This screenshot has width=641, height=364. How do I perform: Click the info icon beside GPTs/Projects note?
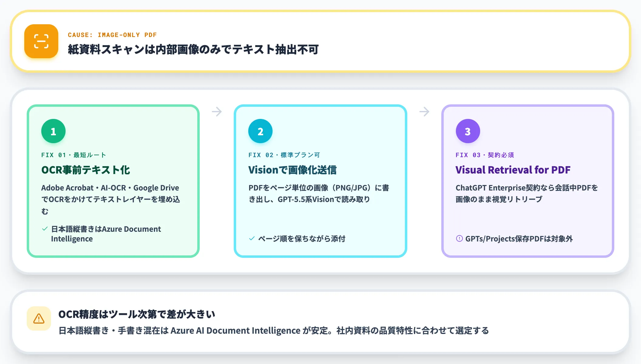click(460, 238)
